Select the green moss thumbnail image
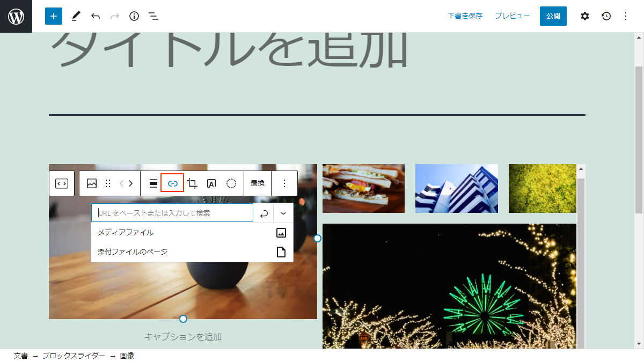 point(543,188)
